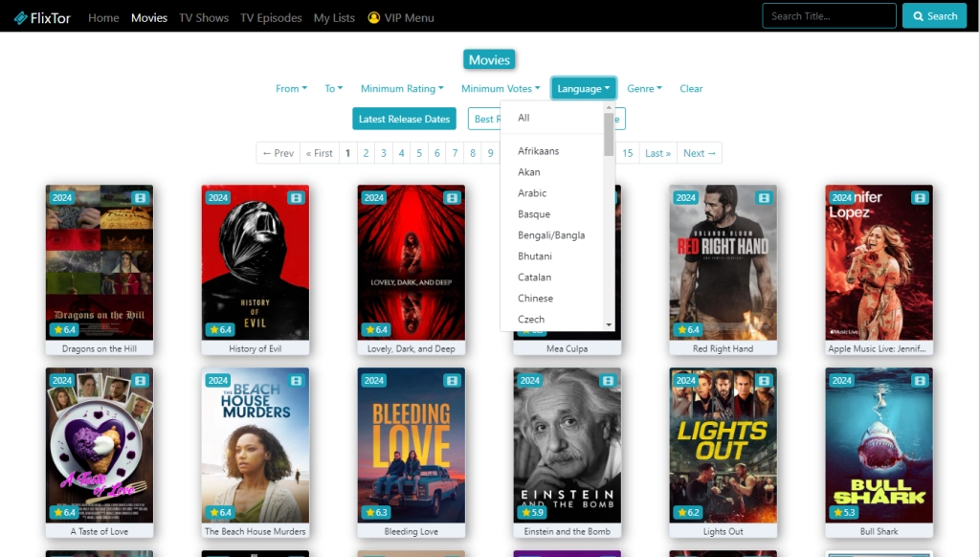Click Next page link
980x557 pixels.
point(699,153)
